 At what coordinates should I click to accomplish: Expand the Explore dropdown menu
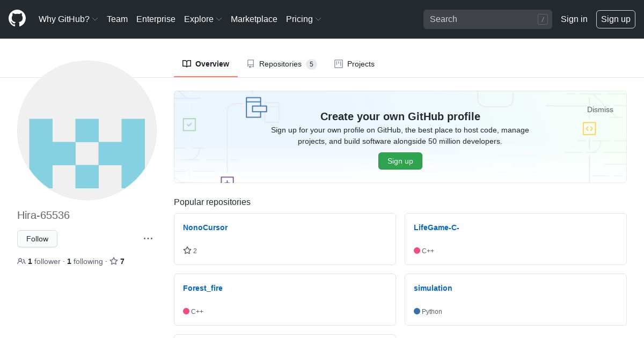[x=203, y=19]
